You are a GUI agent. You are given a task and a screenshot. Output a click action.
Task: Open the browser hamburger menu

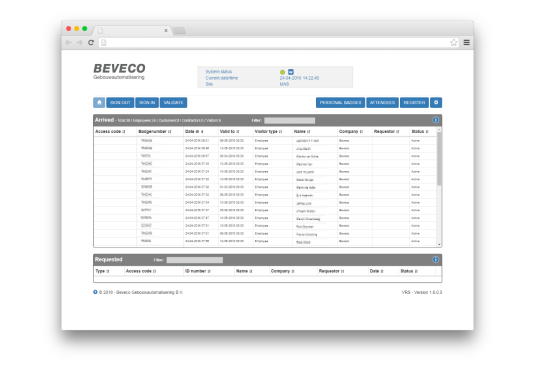pyautogui.click(x=466, y=42)
